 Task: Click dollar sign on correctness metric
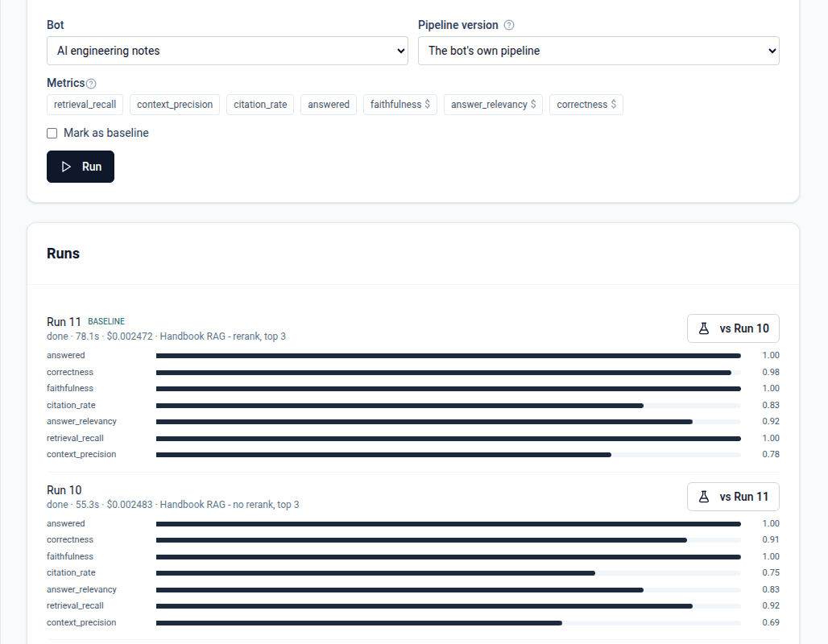coord(613,104)
